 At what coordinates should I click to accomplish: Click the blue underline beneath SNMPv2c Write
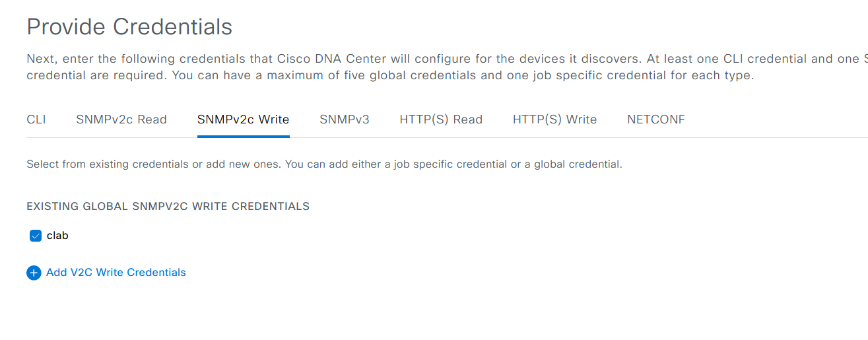(243, 137)
